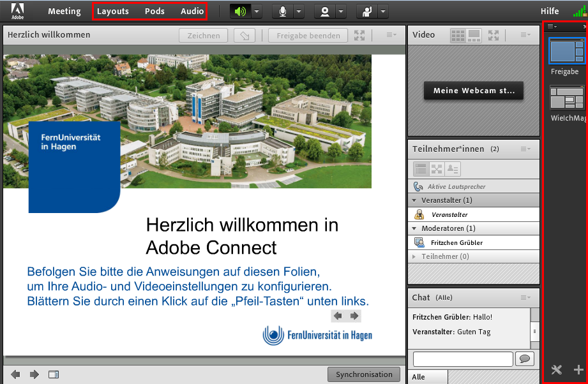Viewport: 588px width, 384px height.
Task: Click the left arrow on the slide
Action: [338, 316]
